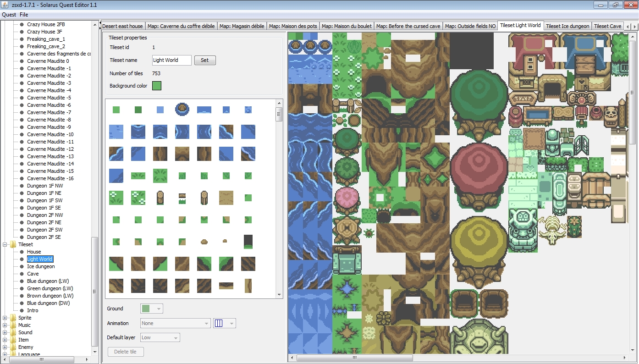The width and height of the screenshot is (639, 364).
Task: Open the Quest menu
Action: point(9,15)
